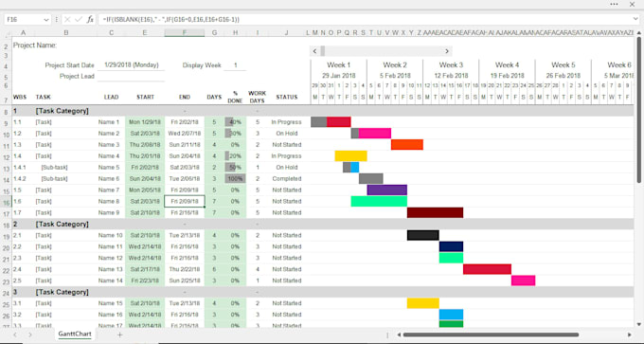Click the black Gantt bar for task 2.1
Screen dimensions: 644x344
423,235
